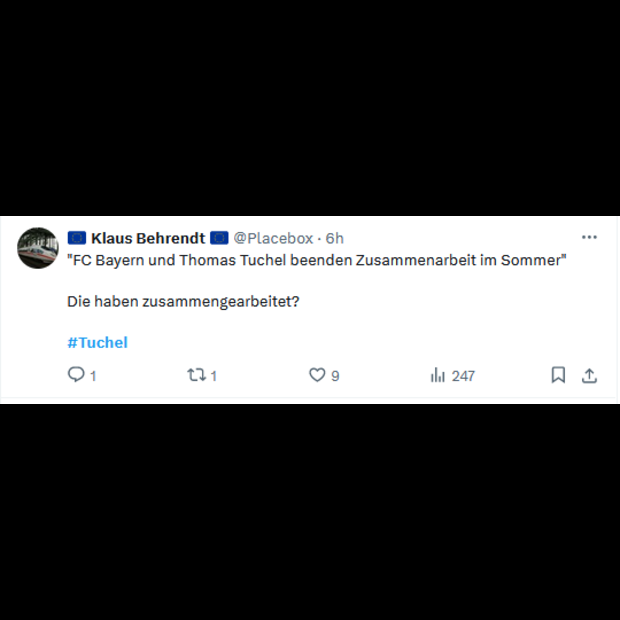Open the three-dot more options menu
This screenshot has height=620, width=620.
589,237
